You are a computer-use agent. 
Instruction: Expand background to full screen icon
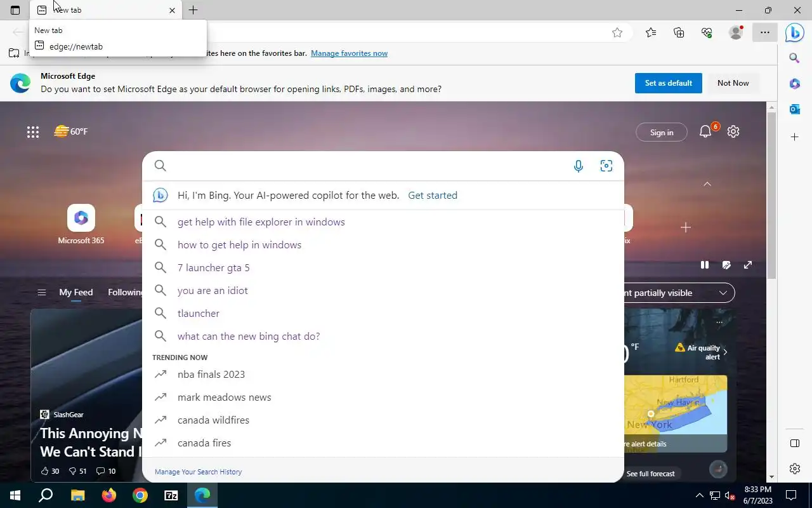pyautogui.click(x=748, y=265)
